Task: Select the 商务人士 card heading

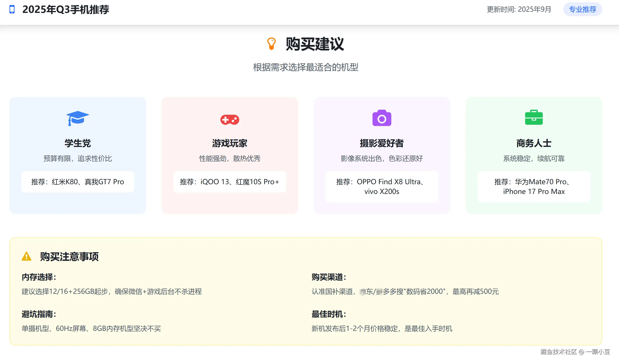Action: pyautogui.click(x=534, y=143)
